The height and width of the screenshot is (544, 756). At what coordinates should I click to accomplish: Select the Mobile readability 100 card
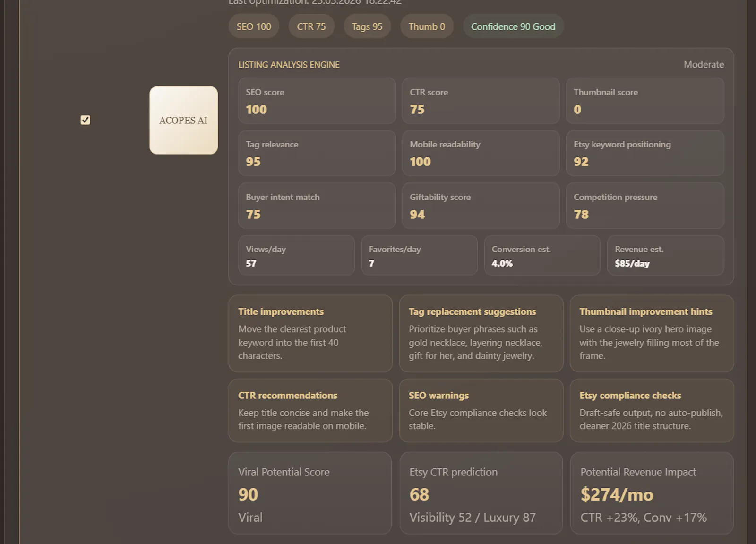click(x=481, y=153)
